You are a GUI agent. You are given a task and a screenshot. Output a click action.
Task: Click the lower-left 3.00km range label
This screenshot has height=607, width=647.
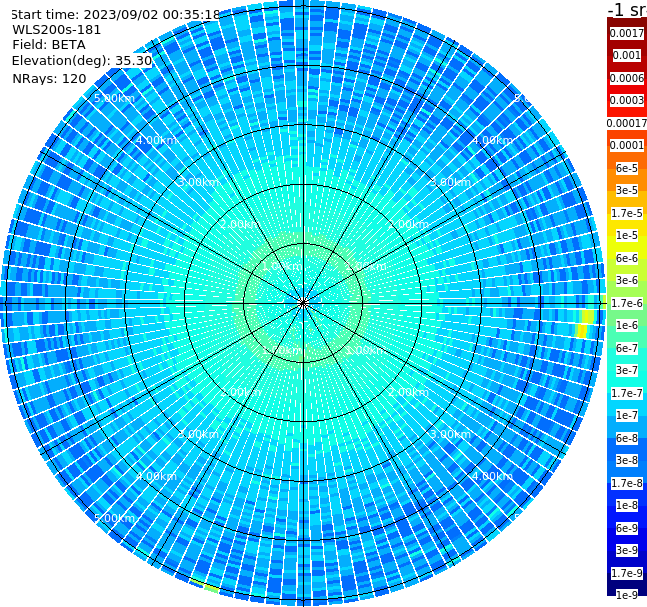198,434
